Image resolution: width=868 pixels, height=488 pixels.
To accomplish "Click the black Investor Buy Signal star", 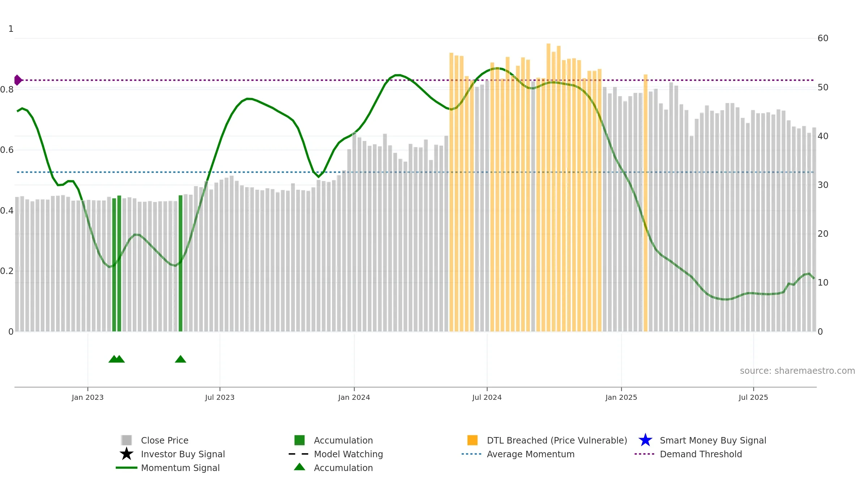I will (x=127, y=454).
